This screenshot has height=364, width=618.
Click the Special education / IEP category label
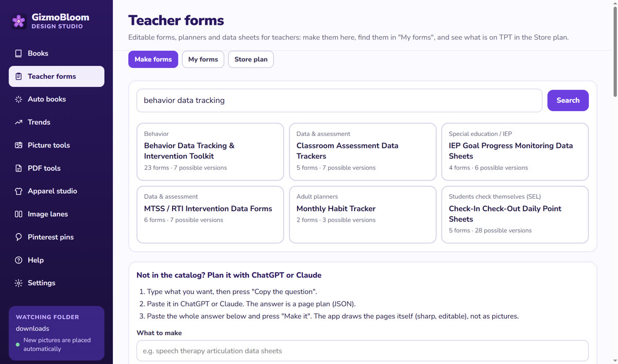coord(480,134)
